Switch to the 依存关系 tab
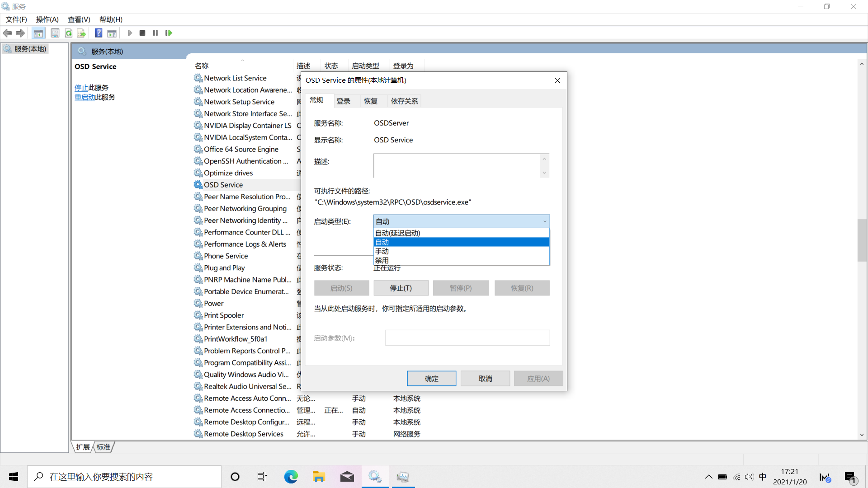This screenshot has width=868, height=488. tap(404, 101)
